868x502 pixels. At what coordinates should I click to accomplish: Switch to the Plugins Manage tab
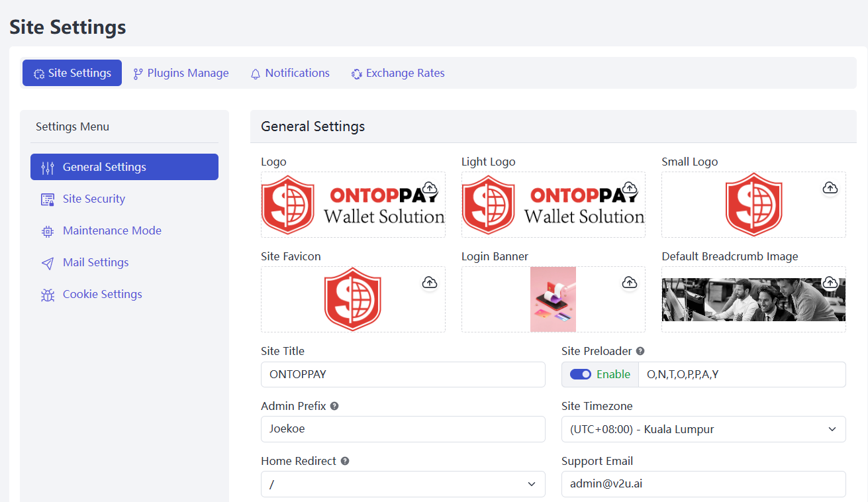pyautogui.click(x=181, y=73)
